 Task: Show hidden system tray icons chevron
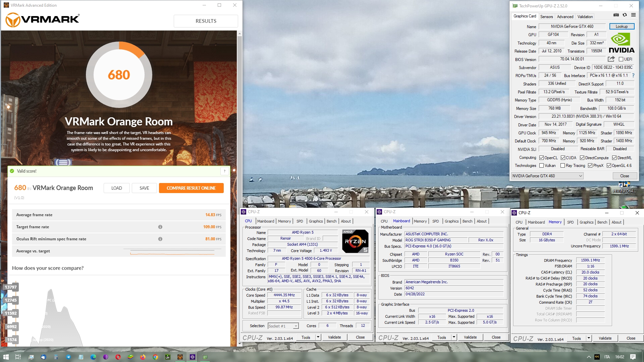[x=589, y=357]
